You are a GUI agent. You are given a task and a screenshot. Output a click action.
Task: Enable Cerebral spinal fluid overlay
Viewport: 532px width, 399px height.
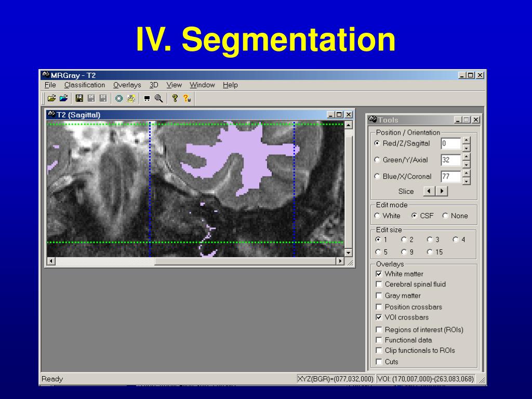[379, 284]
